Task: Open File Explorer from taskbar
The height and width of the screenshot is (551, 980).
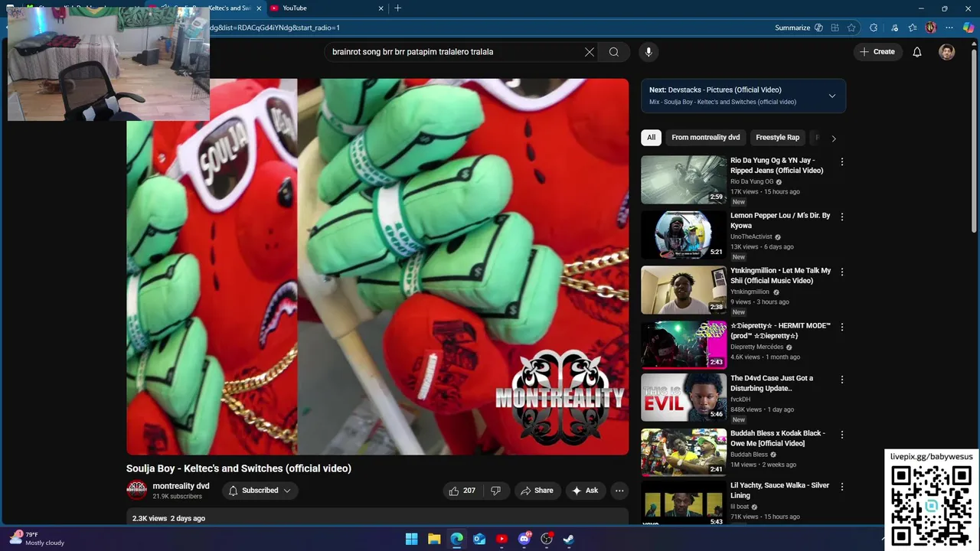Action: tap(434, 539)
